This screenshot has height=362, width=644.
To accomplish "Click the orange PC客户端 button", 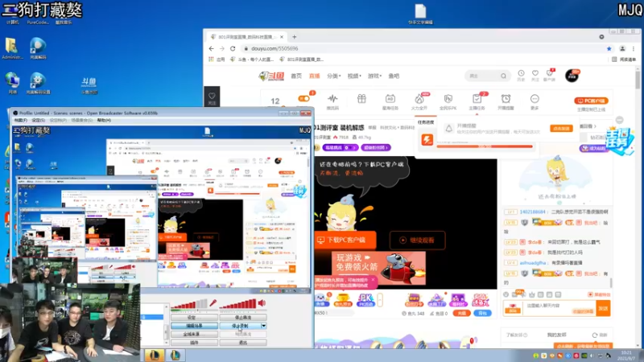I will click(x=591, y=101).
